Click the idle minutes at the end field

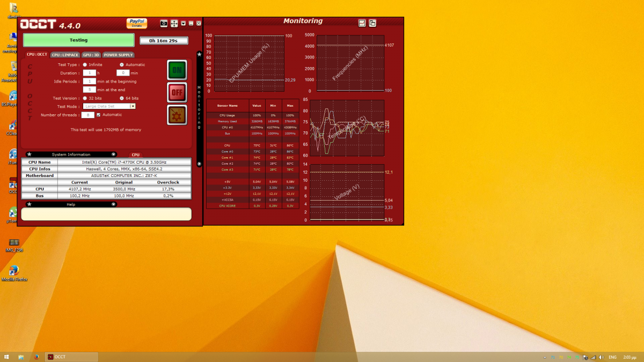click(x=90, y=90)
